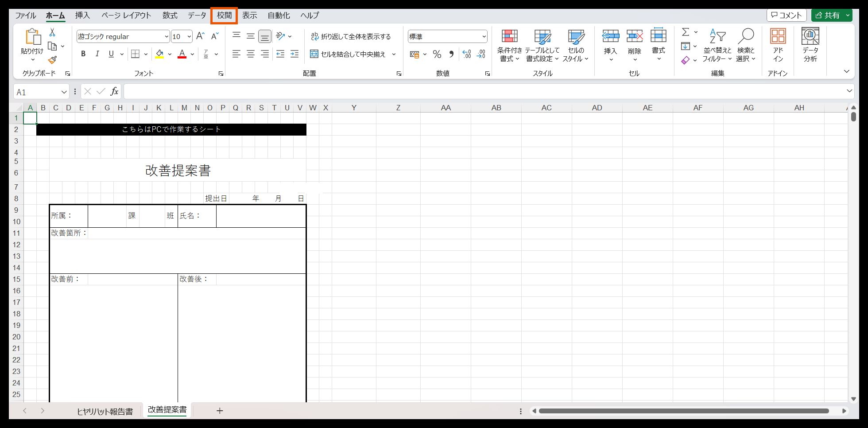Select the 太字 (Bold) icon

83,54
